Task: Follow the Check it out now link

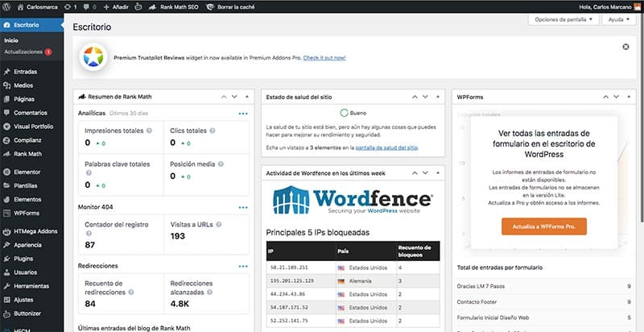Action: (324, 58)
